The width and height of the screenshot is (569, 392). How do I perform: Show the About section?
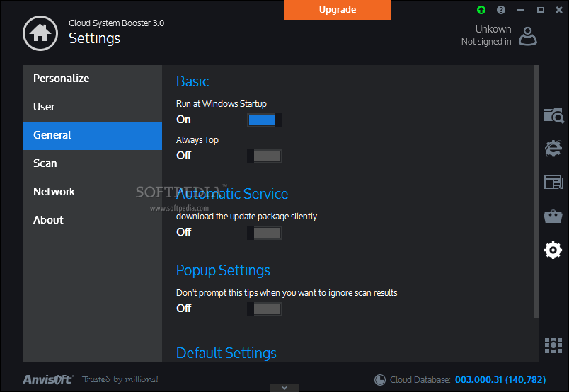[92, 220]
